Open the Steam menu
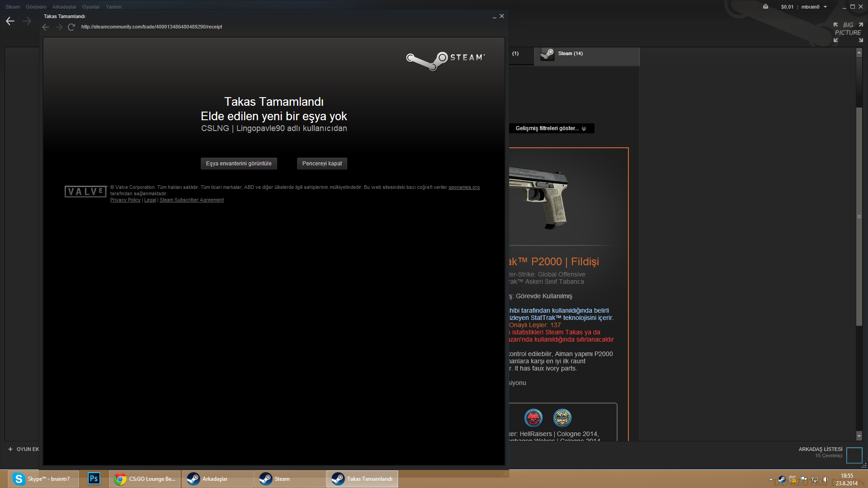The width and height of the screenshot is (868, 488). 13,7
